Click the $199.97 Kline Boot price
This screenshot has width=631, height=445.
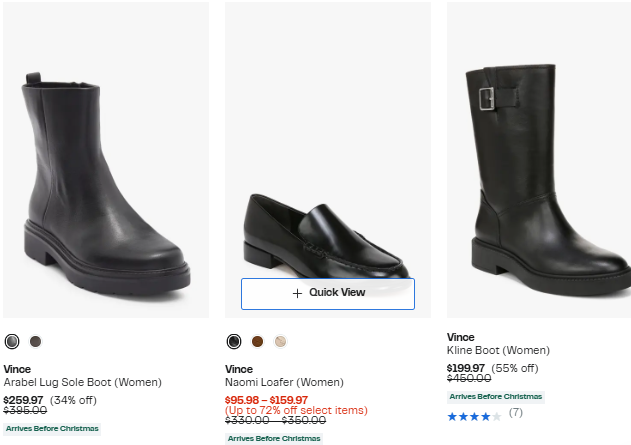[468, 368]
